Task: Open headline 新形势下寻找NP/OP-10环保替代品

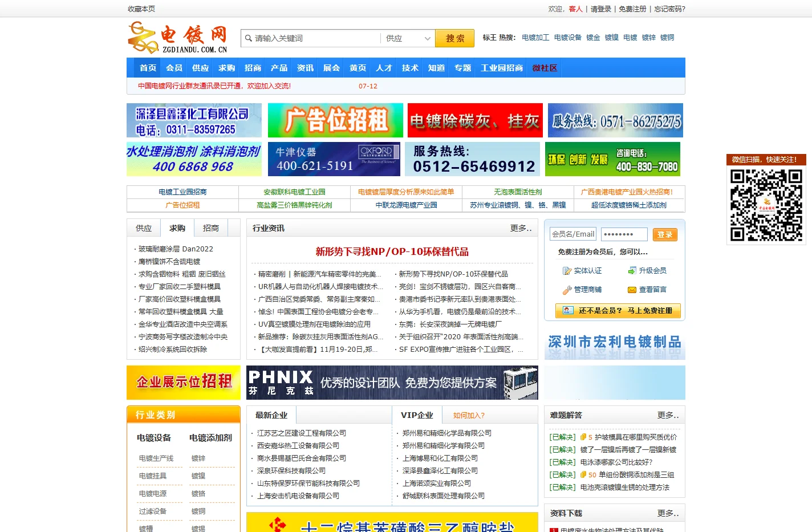Action: pyautogui.click(x=392, y=251)
